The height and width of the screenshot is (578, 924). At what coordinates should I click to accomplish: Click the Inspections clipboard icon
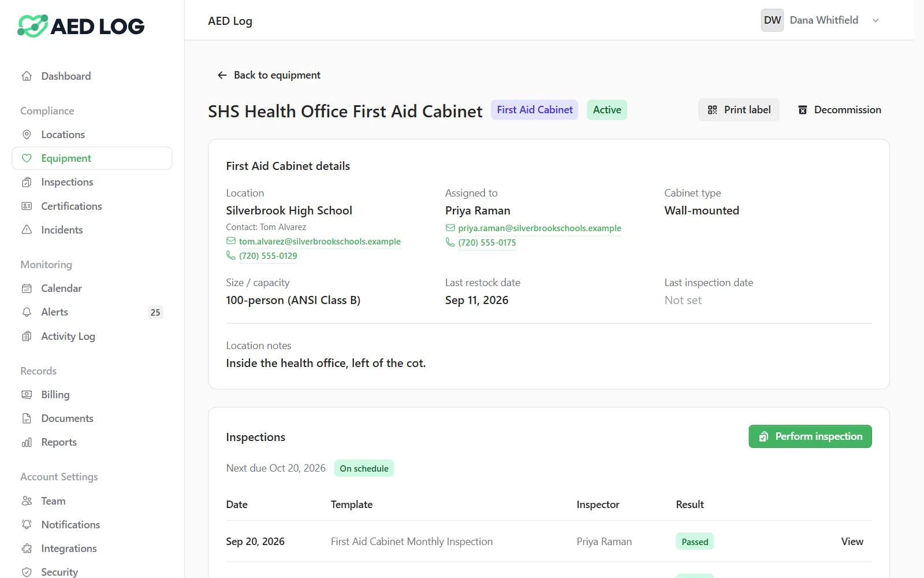[x=27, y=182]
